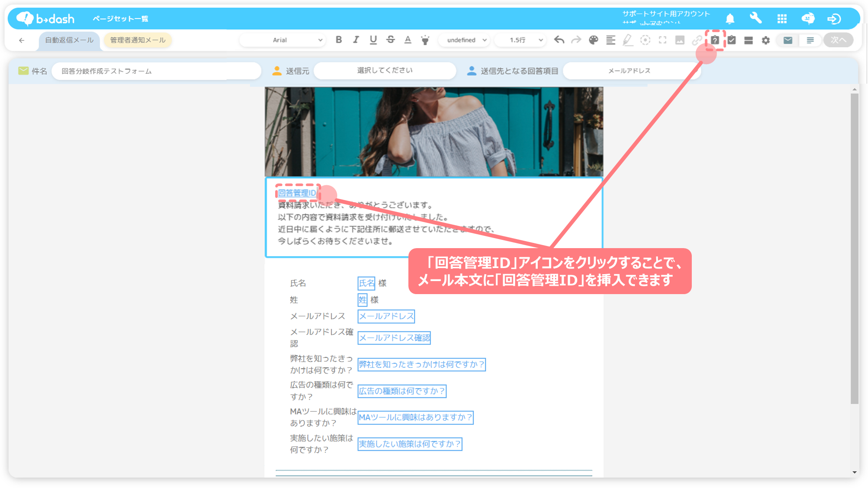Switch to plain text mail mode
The image size is (868, 488).
click(x=810, y=40)
